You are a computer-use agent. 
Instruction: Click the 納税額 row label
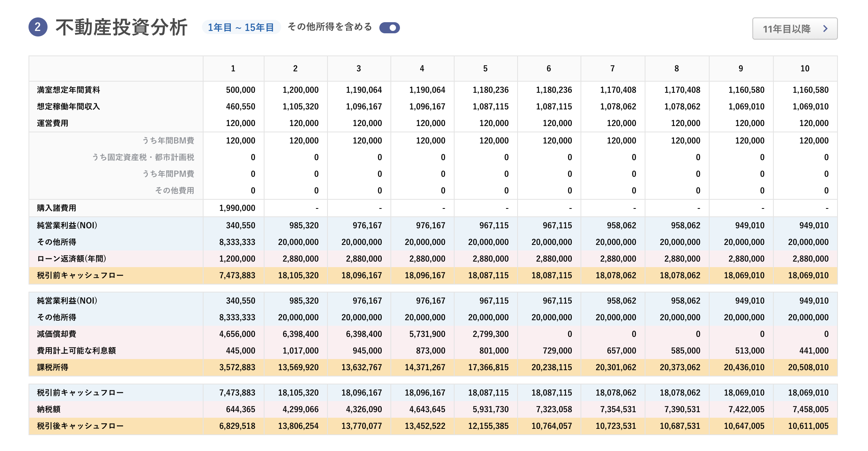click(49, 409)
